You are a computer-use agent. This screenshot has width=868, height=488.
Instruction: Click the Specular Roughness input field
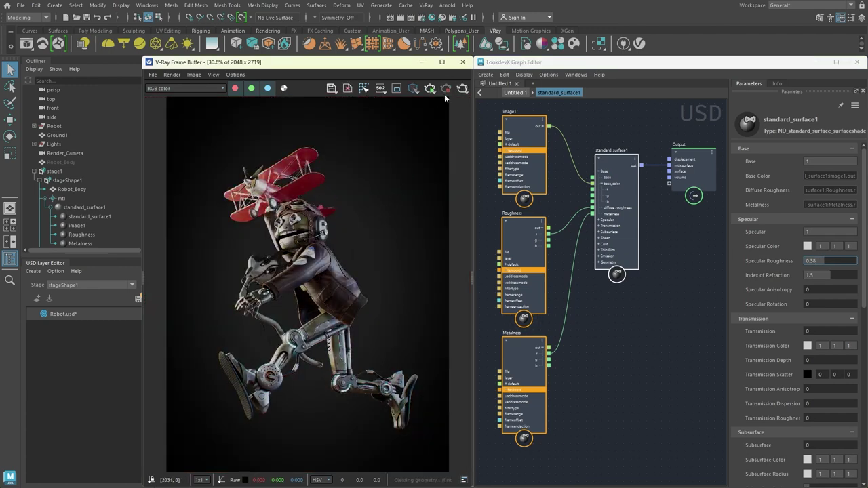pyautogui.click(x=830, y=260)
